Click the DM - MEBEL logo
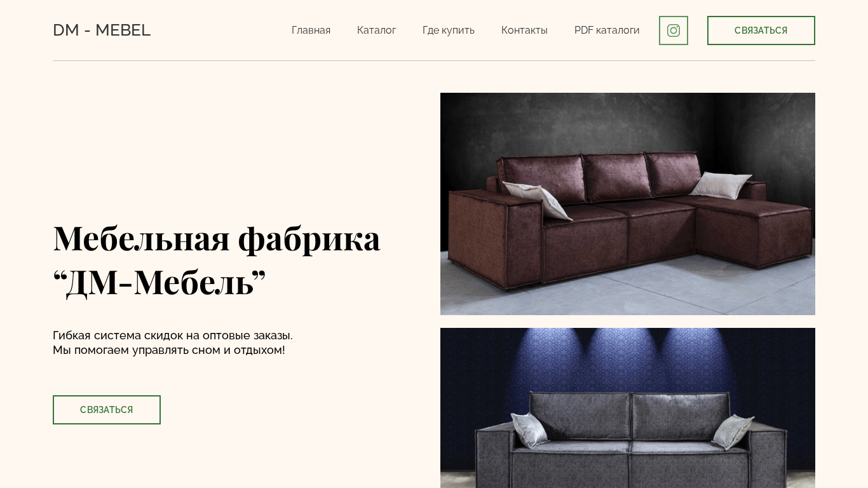Viewport: 868px width, 488px height. coord(102,30)
